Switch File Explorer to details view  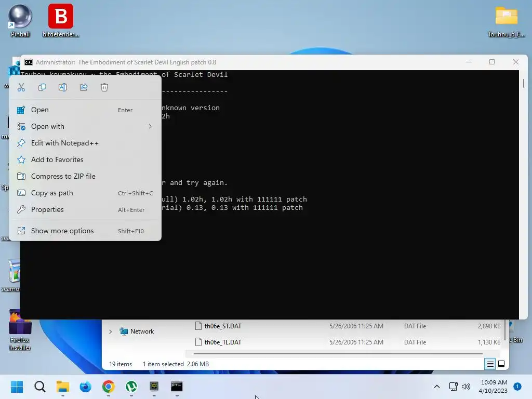(x=490, y=364)
